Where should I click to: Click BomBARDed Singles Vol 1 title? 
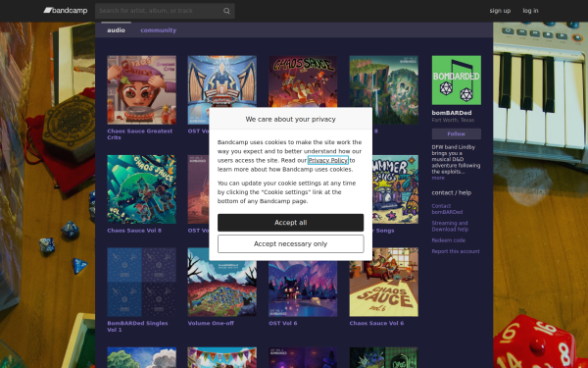pyautogui.click(x=137, y=327)
